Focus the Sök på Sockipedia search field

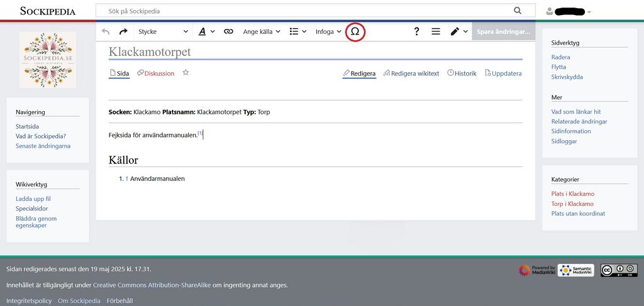[x=302, y=11]
